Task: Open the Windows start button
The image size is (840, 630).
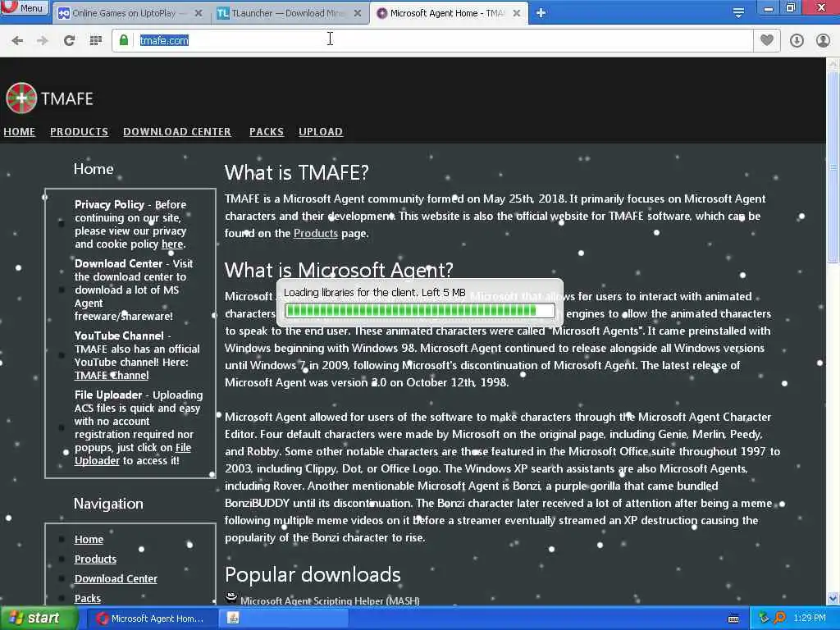Action: (39, 619)
